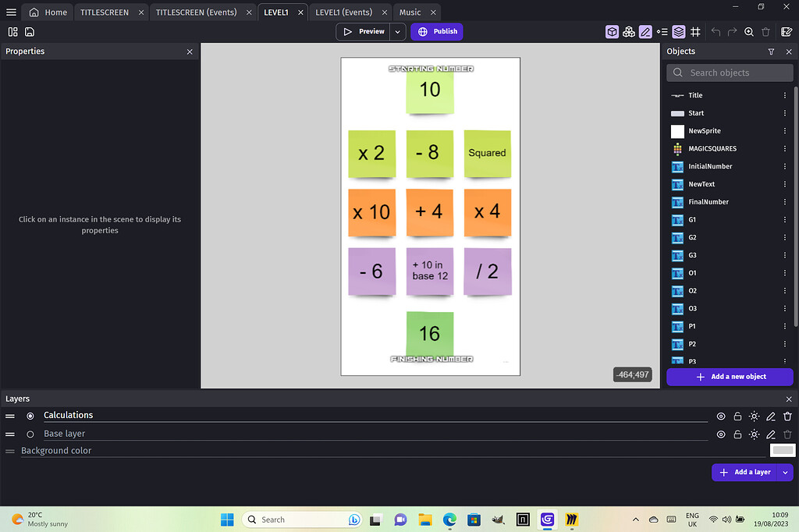Click the Publish button

pyautogui.click(x=436, y=31)
